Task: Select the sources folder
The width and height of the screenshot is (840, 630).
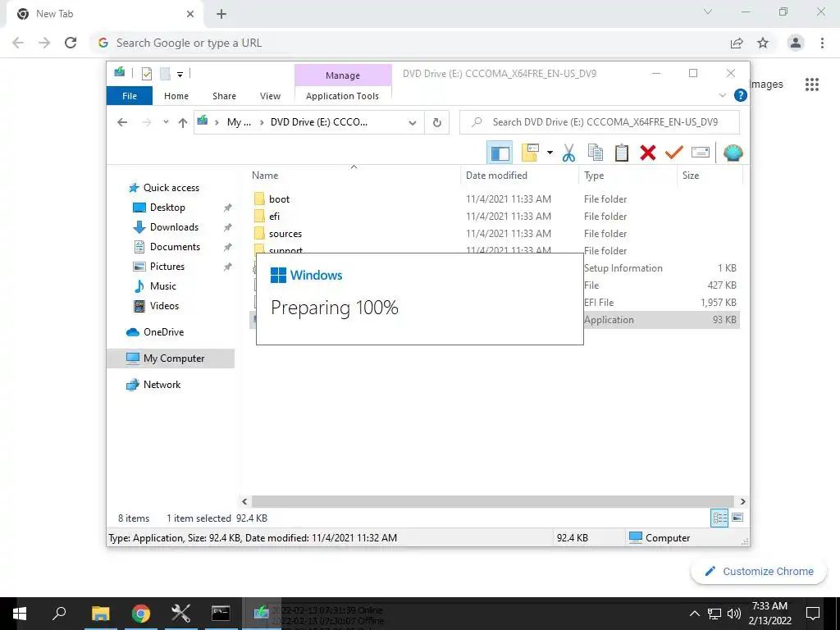Action: point(285,234)
